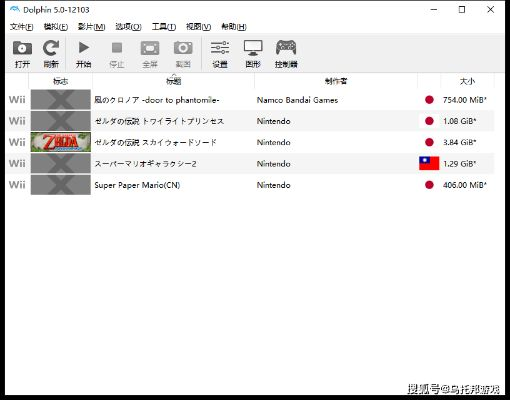Select ゼルダの伝説 トワイライトプリンセス title
The height and width of the screenshot is (400, 510).
pos(159,121)
